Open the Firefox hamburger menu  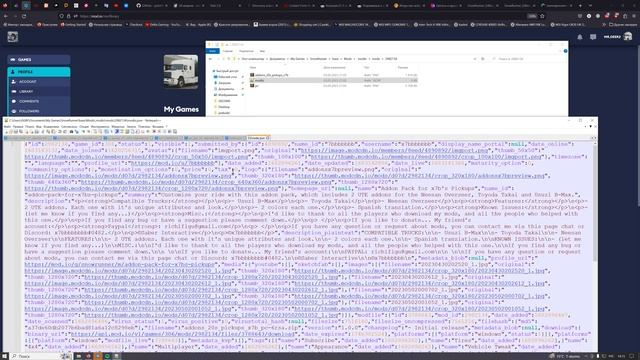[x=634, y=16]
